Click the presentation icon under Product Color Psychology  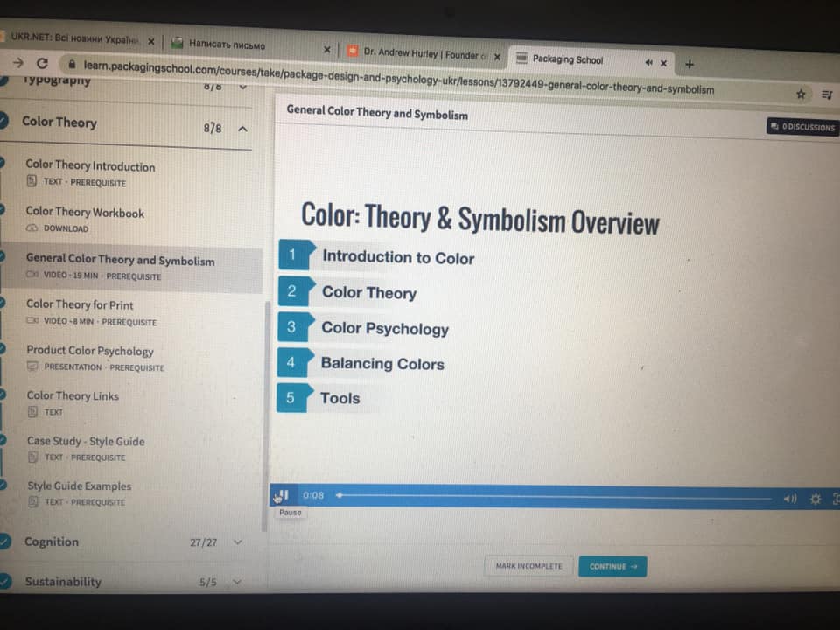pyautogui.click(x=32, y=367)
